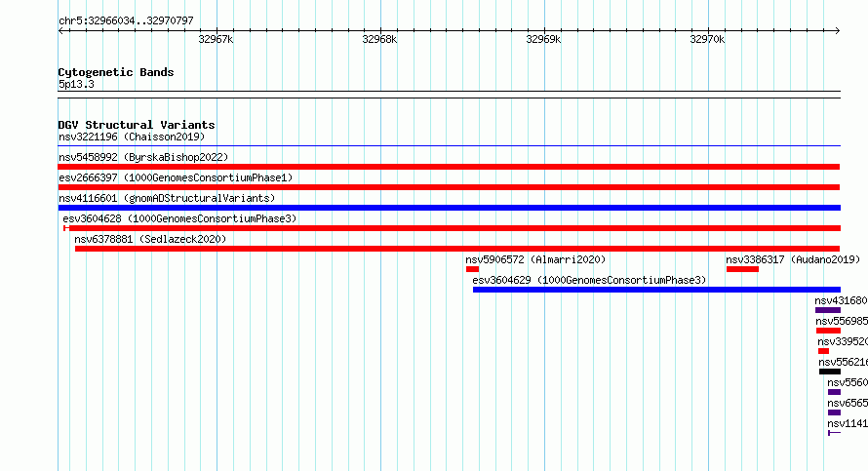The height and width of the screenshot is (471, 868).
Task: Click the purple bar under nsv431680
Action: pos(828,310)
